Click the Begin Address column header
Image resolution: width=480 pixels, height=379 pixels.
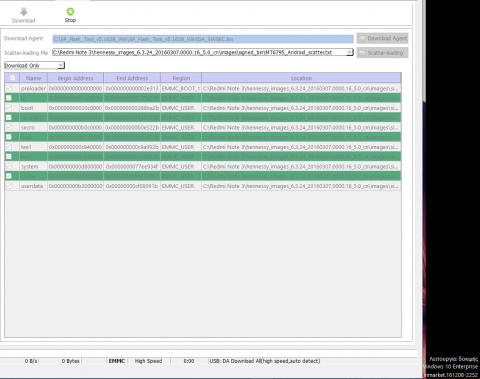(x=75, y=78)
